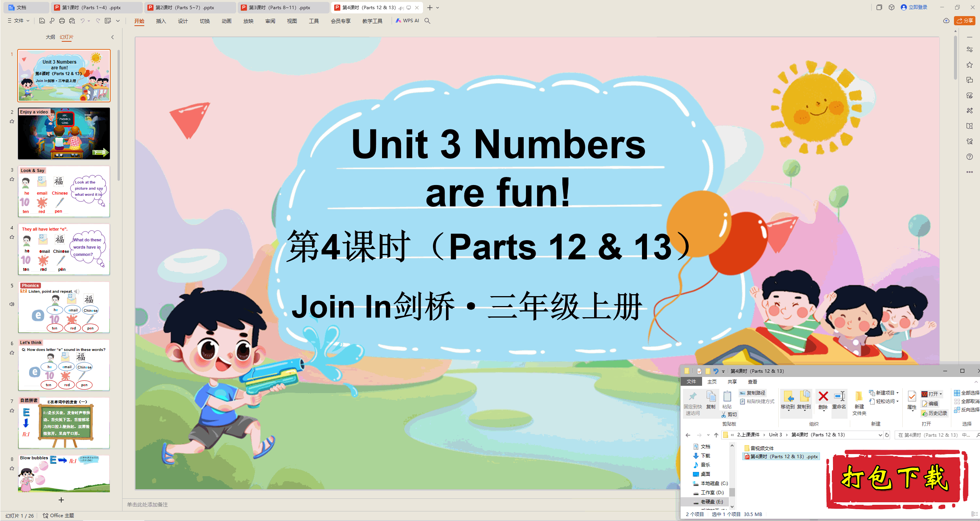Click the orange 分享 share button

click(x=965, y=21)
